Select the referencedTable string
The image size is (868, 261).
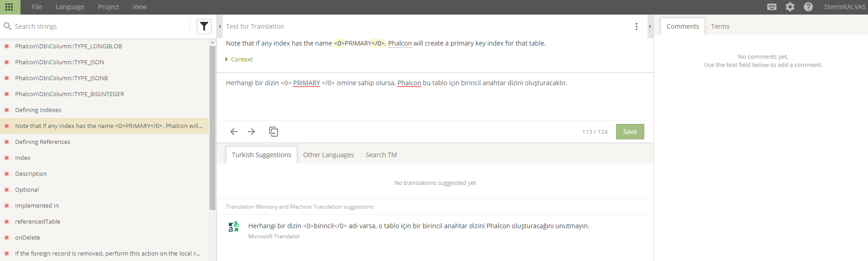104,221
